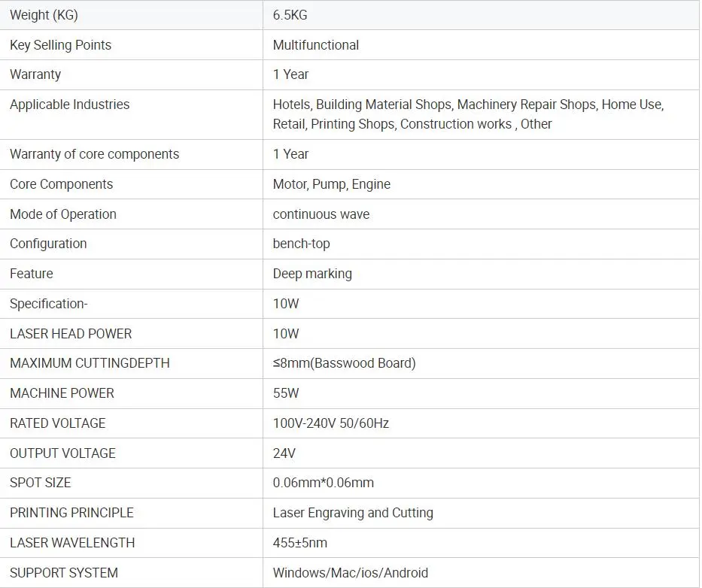Select the ≤8mm(Basswood Board) value
The width and height of the screenshot is (702, 588).
344,363
